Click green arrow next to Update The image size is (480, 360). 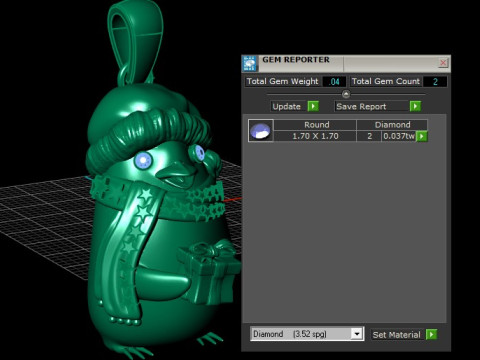pos(313,106)
